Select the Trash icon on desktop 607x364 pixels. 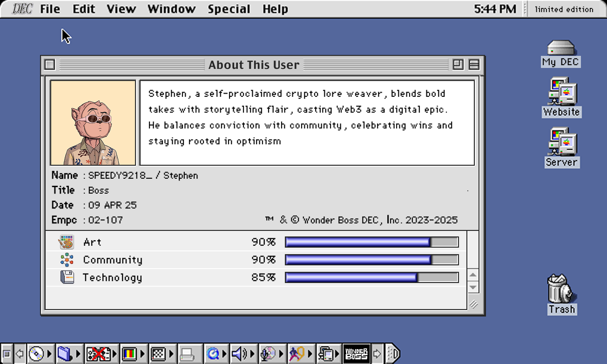561,295
